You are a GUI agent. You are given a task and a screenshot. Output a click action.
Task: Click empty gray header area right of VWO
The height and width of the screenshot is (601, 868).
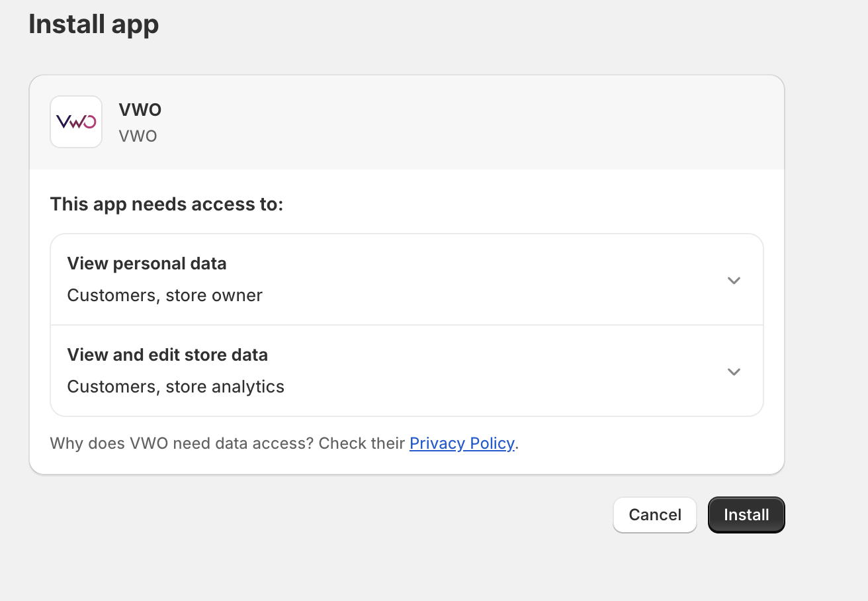(463, 122)
